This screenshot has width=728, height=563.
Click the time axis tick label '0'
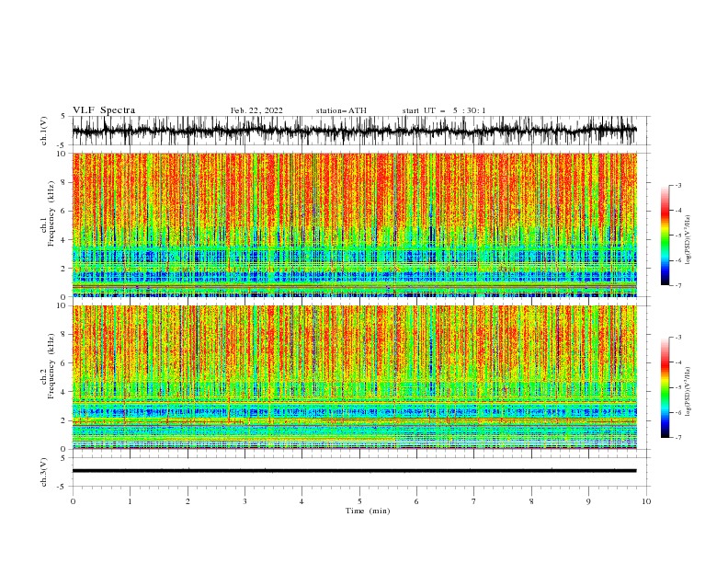point(73,501)
